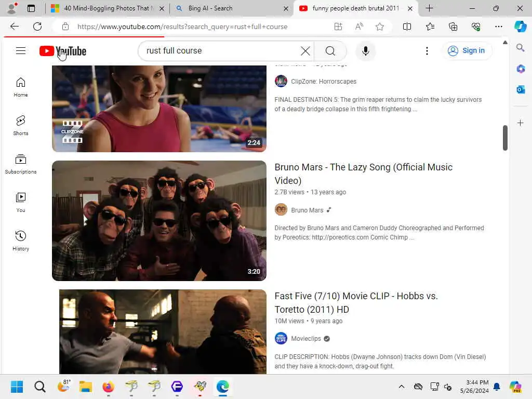The image size is (532, 399).
Task: Clear the search query with X
Action: [305, 51]
